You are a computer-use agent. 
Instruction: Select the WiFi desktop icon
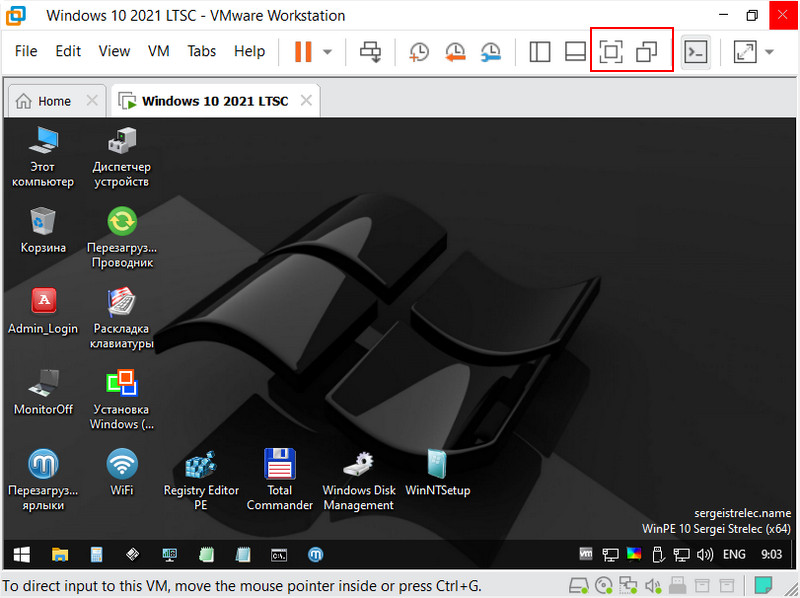tap(122, 472)
